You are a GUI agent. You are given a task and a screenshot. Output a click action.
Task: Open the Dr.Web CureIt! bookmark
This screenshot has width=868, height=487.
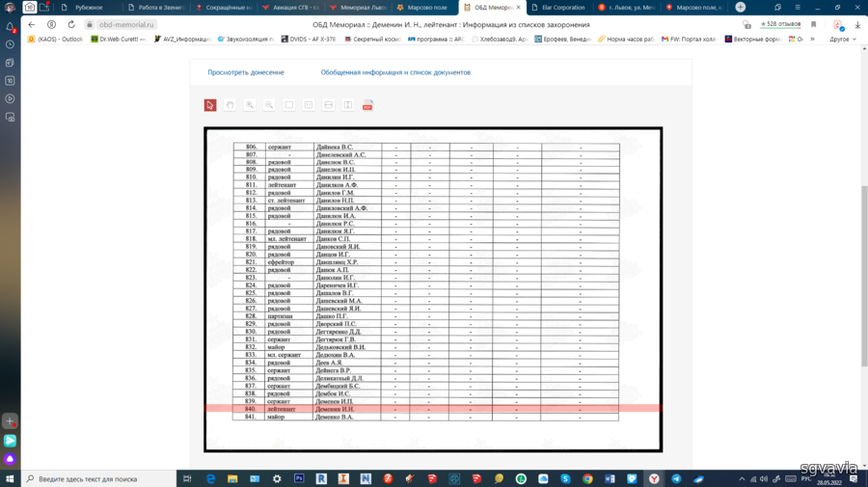pyautogui.click(x=119, y=40)
